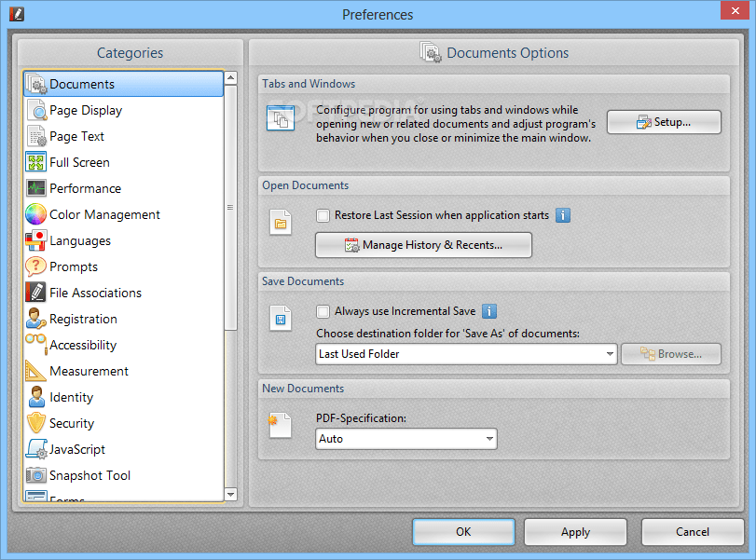Image resolution: width=756 pixels, height=560 pixels.
Task: Select the Full Screen category icon
Action: pyautogui.click(x=35, y=162)
